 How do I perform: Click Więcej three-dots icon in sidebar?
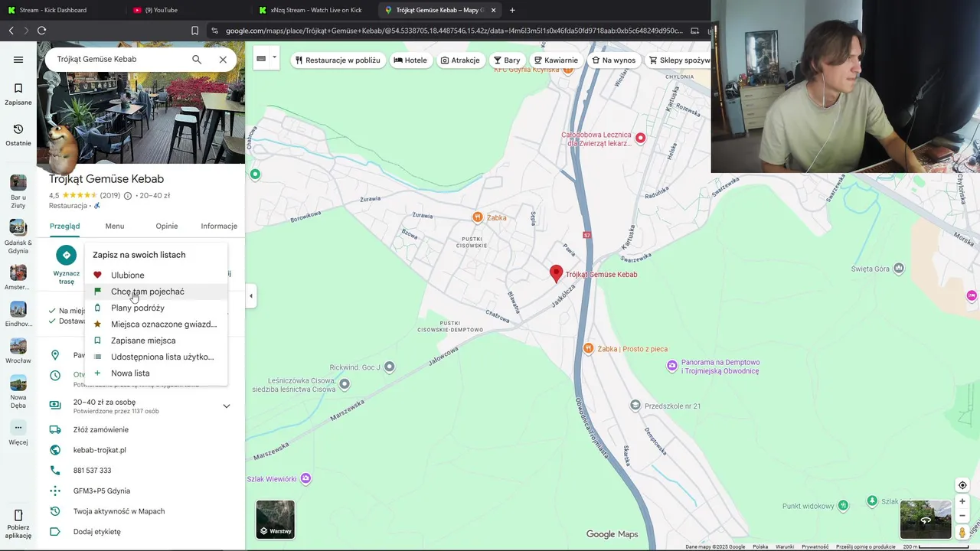tap(18, 428)
